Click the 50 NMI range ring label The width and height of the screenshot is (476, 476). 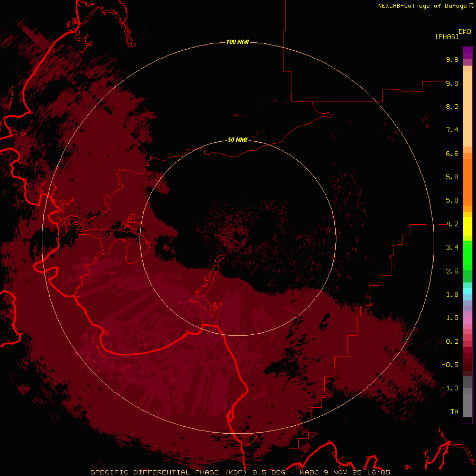[x=237, y=140]
